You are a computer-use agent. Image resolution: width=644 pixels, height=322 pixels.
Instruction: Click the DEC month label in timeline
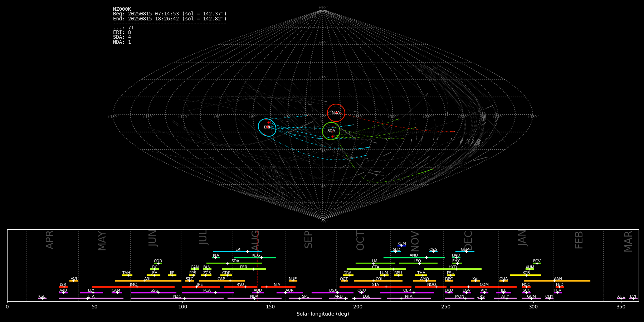click(468, 240)
